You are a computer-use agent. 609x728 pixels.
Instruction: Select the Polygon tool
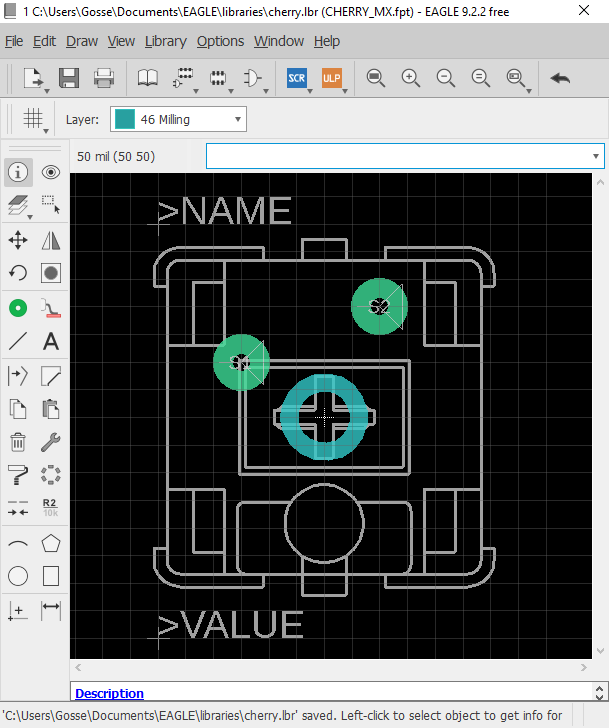[51, 543]
